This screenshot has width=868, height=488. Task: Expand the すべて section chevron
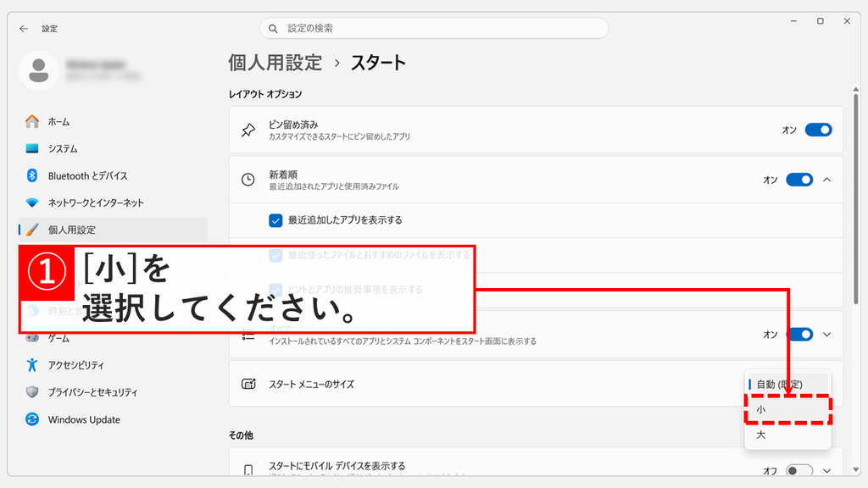pyautogui.click(x=827, y=334)
